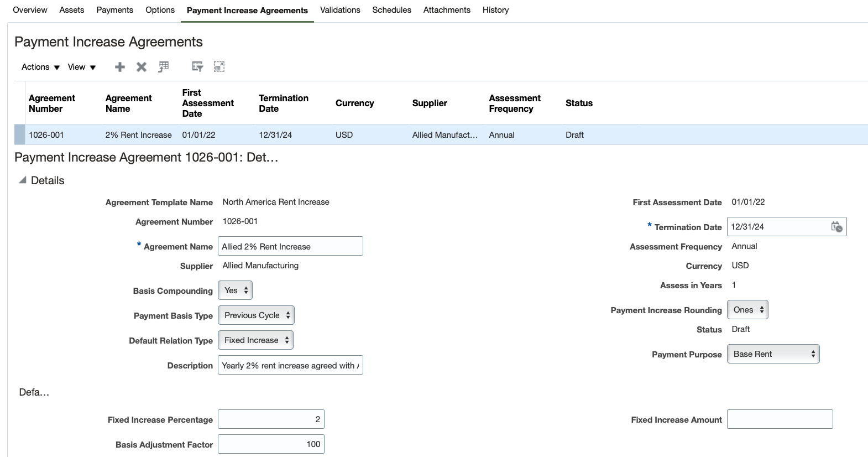Open the Payment Purpose dropdown

773,354
